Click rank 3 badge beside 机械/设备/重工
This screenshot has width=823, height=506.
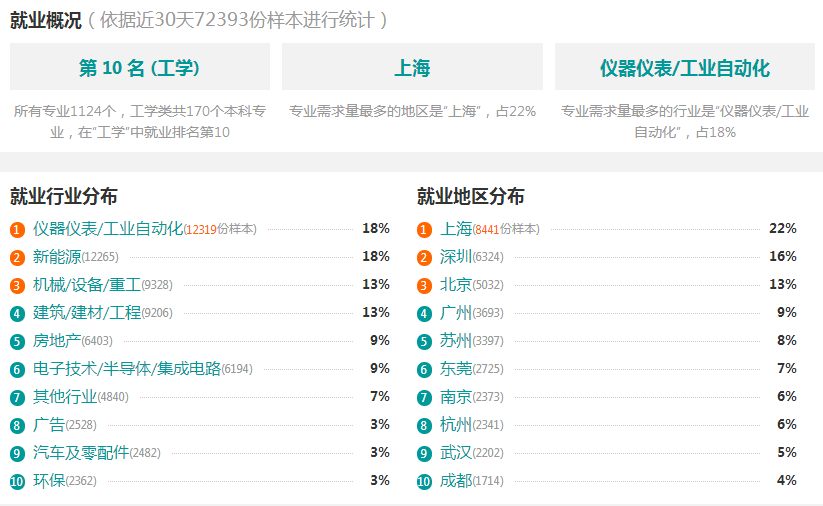pyautogui.click(x=17, y=286)
